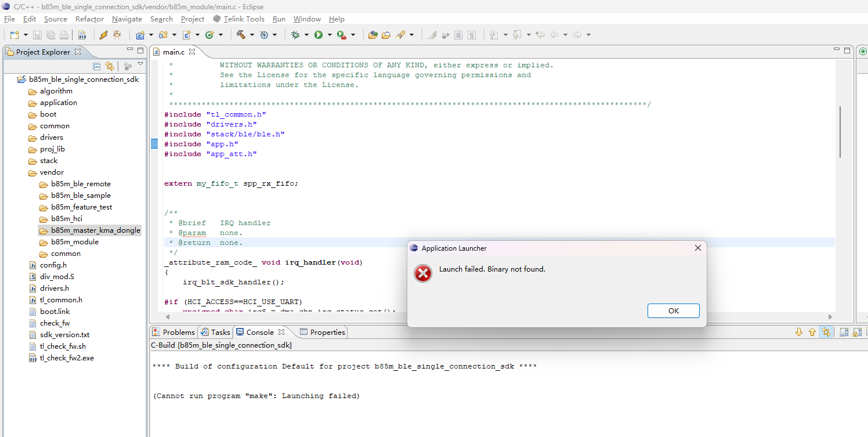Maximize the editor area
The height and width of the screenshot is (437, 868).
[848, 51]
